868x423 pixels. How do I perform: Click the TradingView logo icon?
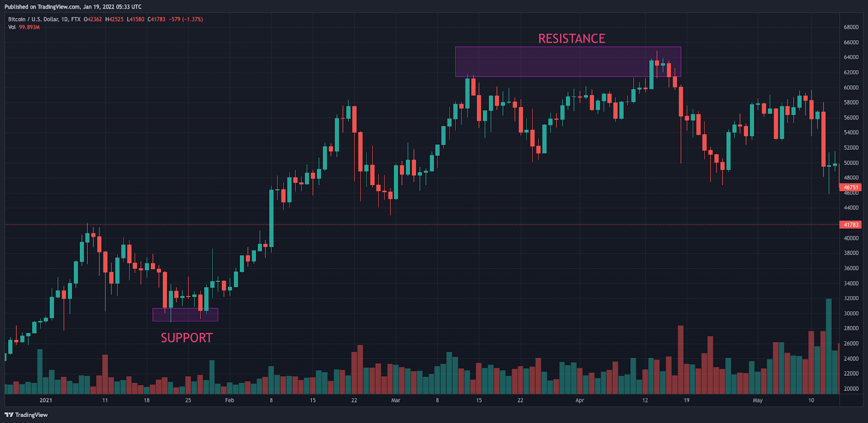pos(9,415)
